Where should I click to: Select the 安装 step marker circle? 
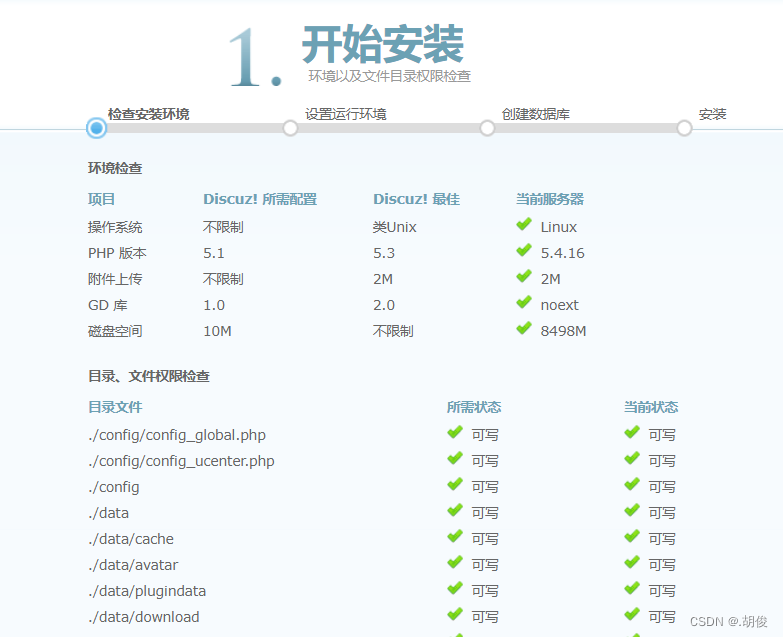pyautogui.click(x=684, y=128)
